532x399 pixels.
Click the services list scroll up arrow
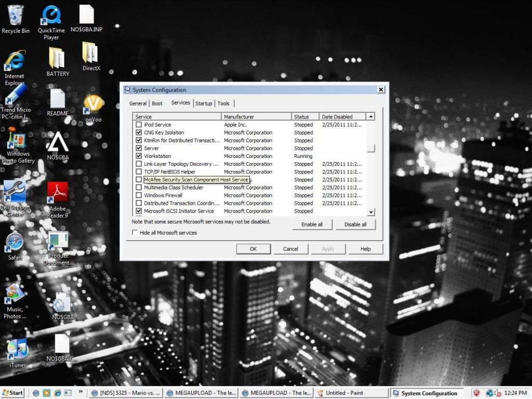[371, 116]
